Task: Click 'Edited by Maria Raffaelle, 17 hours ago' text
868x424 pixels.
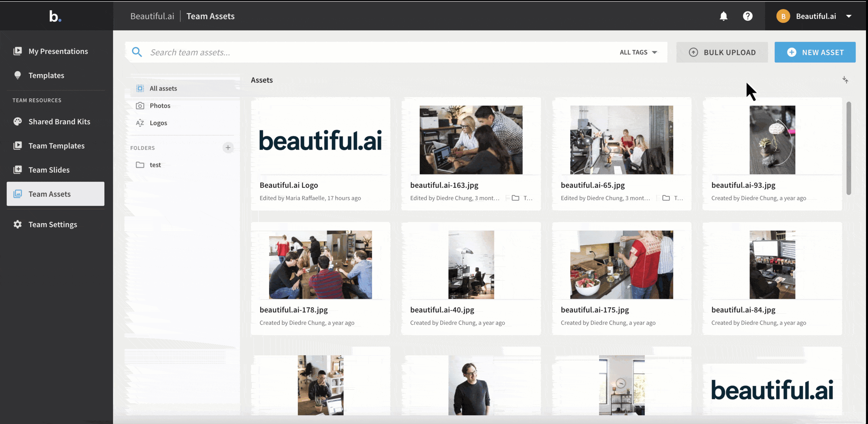Action: tap(310, 198)
